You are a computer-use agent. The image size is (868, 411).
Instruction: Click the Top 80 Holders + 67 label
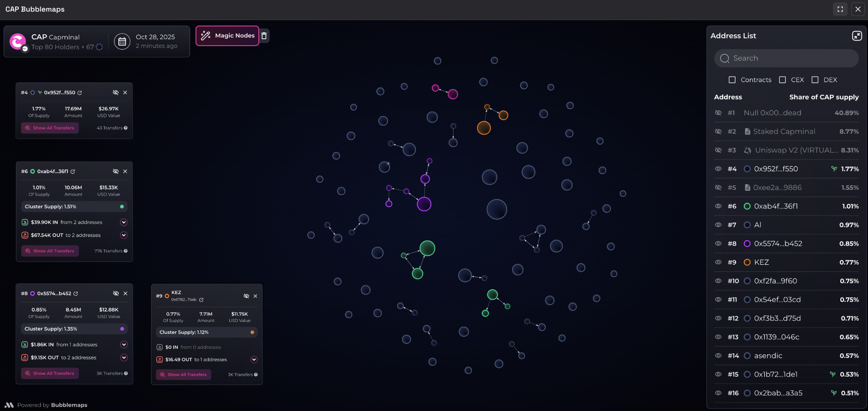pos(62,47)
